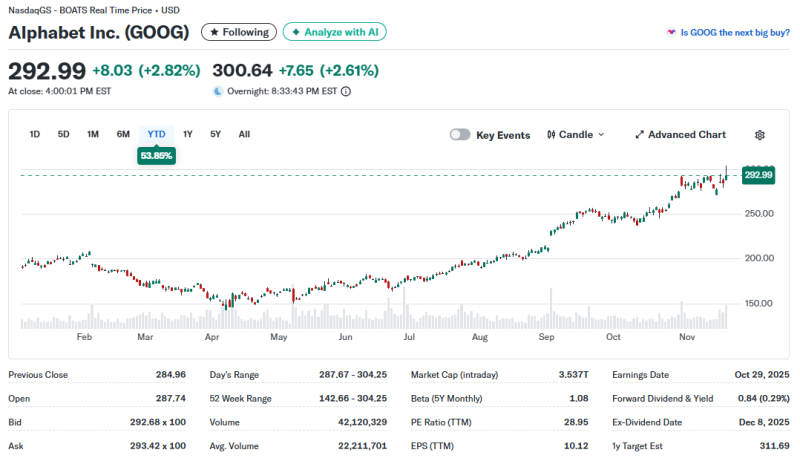Expand the Candle chart type dropdown
The height and width of the screenshot is (464, 800).
click(601, 135)
